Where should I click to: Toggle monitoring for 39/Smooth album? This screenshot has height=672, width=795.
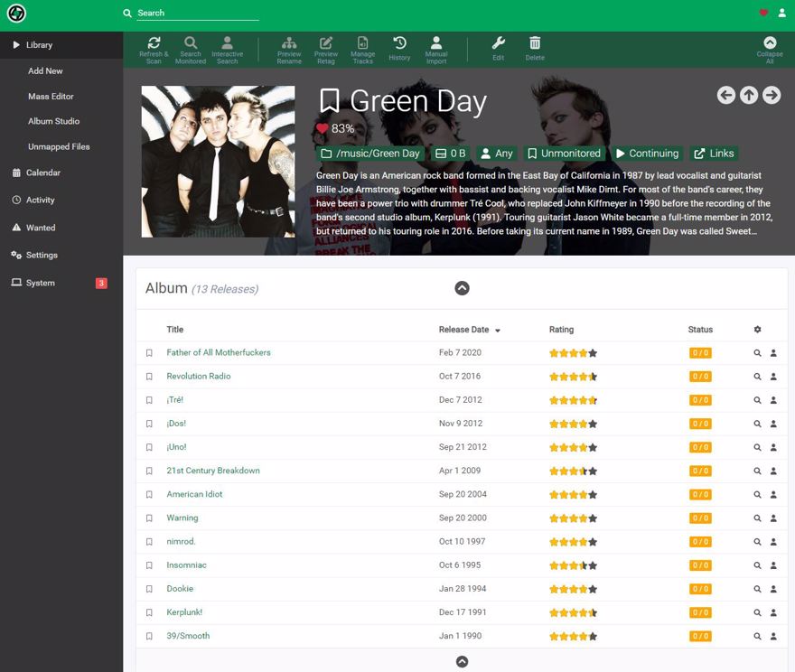[x=149, y=636]
